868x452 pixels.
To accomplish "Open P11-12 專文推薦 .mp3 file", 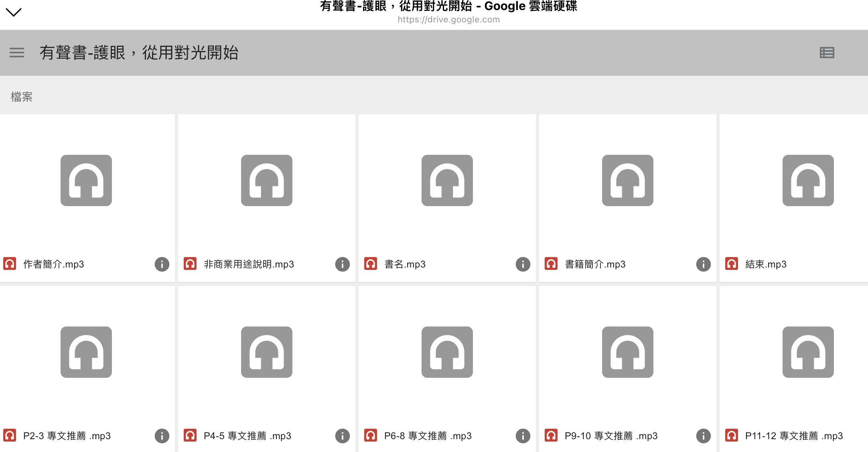I will [793, 436].
